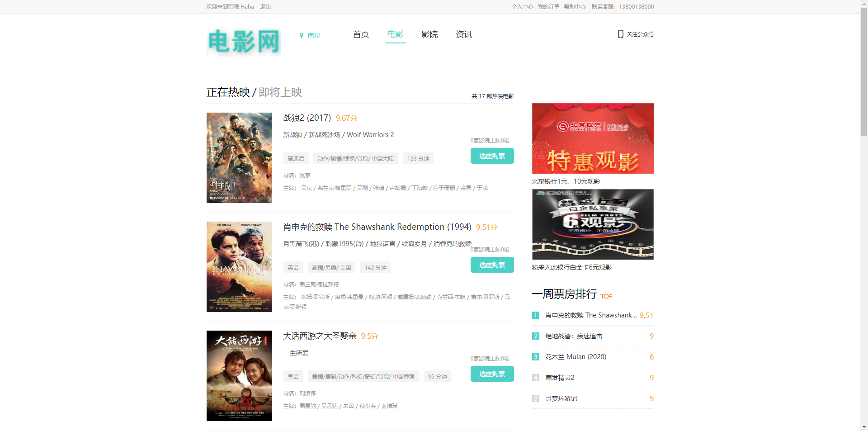Click the 猿来入此银行白金卡6元观影 caption link
868x431 pixels.
571,267
